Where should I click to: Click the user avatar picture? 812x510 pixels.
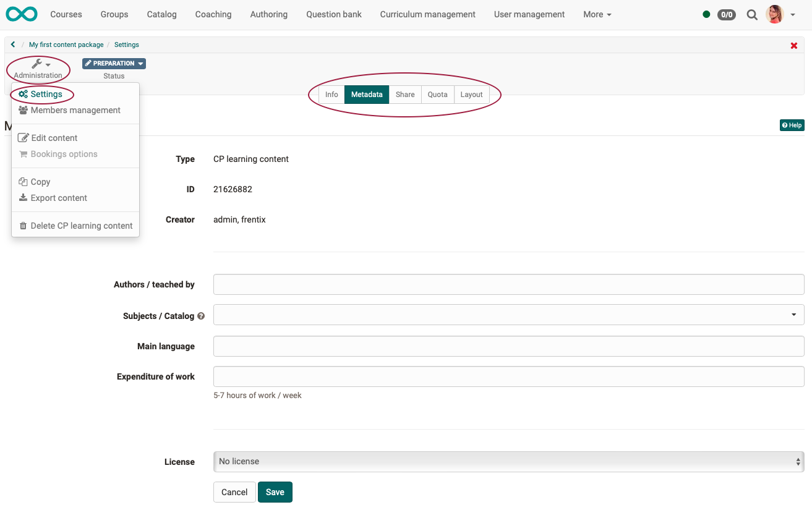point(775,14)
